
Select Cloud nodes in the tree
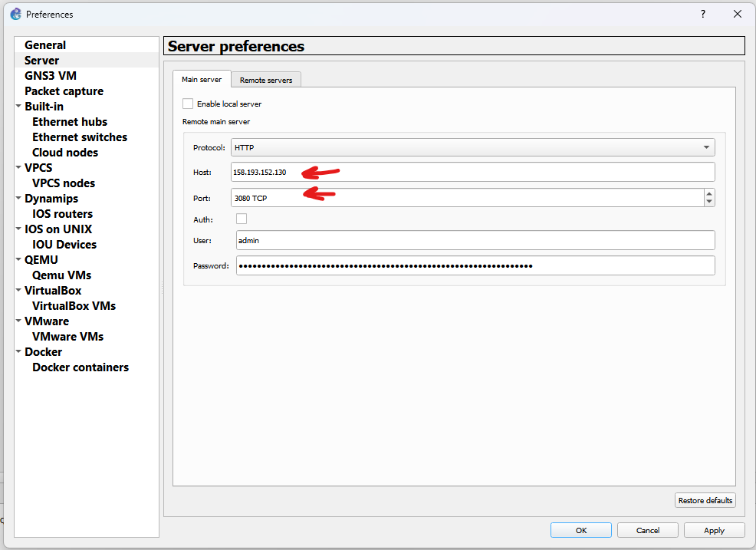pos(65,153)
